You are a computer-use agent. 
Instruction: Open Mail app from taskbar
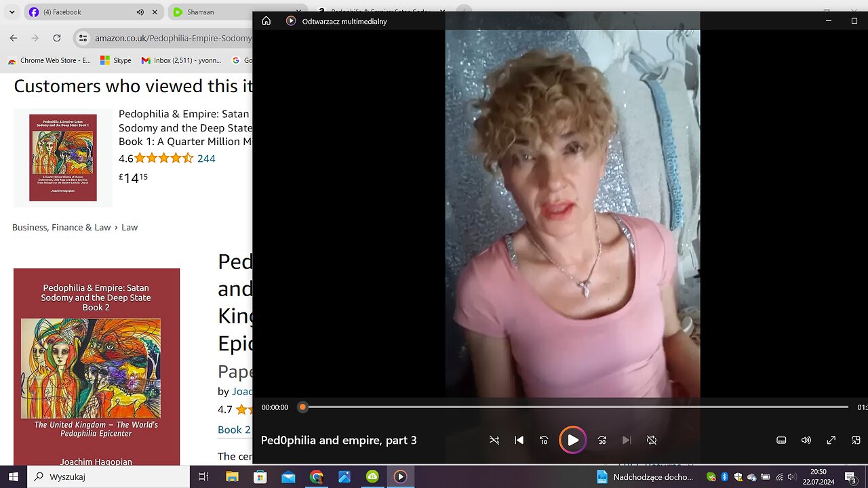point(288,476)
